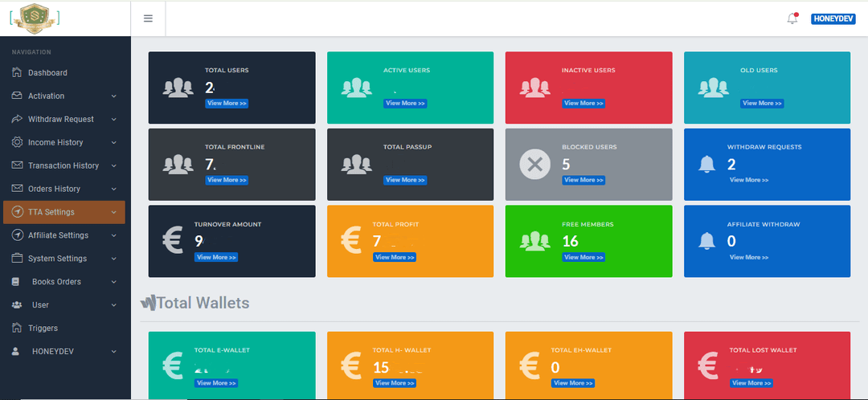Click the Dashboard home icon
Image resolution: width=868 pixels, height=400 pixels.
click(18, 73)
